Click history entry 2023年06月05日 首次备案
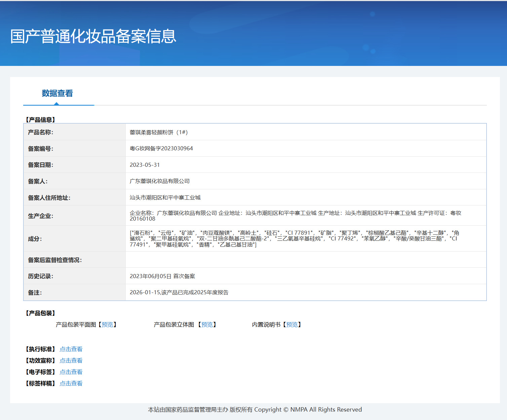507x420 pixels. (x=162, y=276)
